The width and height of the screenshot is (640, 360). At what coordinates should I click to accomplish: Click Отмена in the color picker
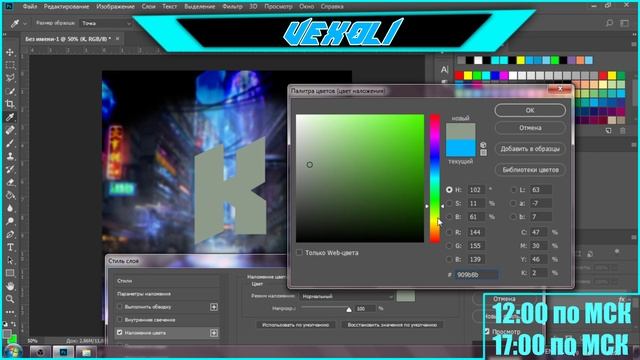point(530,128)
